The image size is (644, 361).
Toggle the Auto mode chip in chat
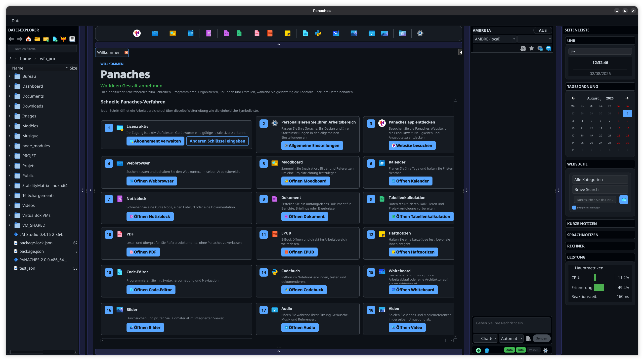(x=510, y=350)
